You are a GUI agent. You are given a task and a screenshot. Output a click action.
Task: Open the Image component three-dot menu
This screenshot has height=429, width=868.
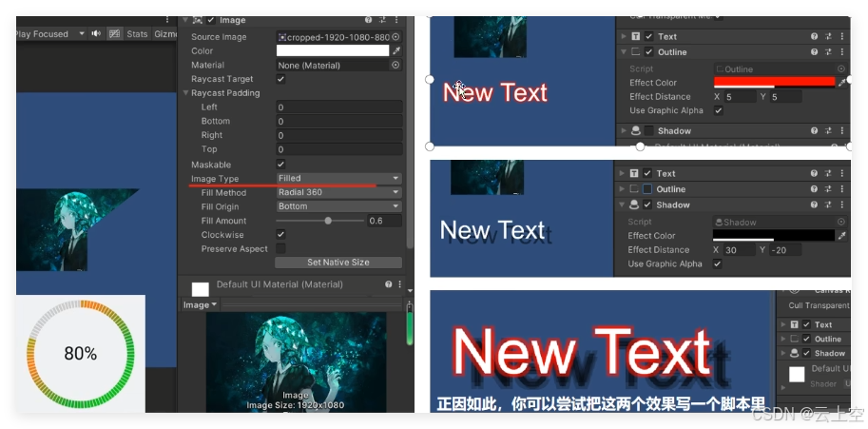[396, 20]
